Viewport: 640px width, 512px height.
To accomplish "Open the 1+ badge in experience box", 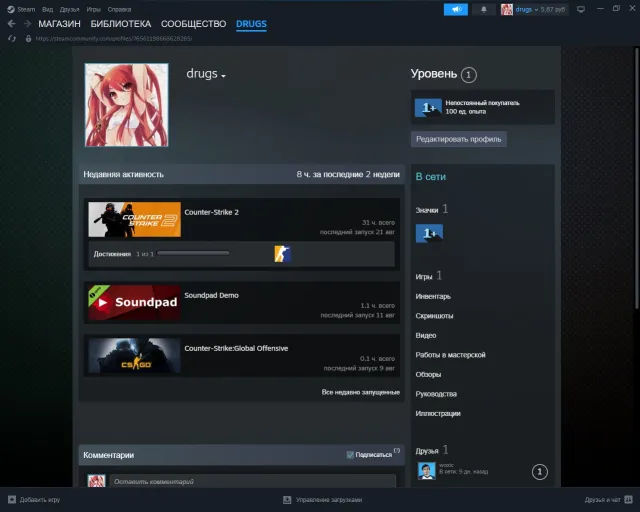I will 428,108.
